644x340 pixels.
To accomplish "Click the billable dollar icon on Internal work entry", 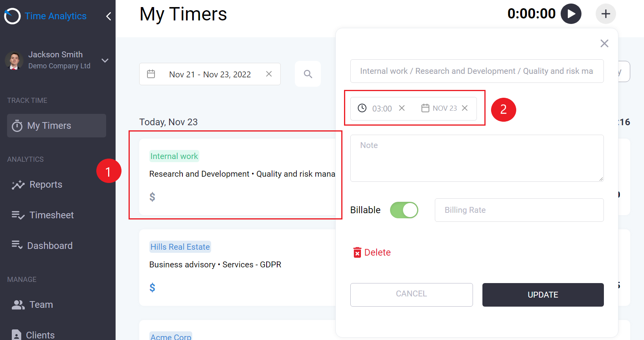I will point(152,197).
